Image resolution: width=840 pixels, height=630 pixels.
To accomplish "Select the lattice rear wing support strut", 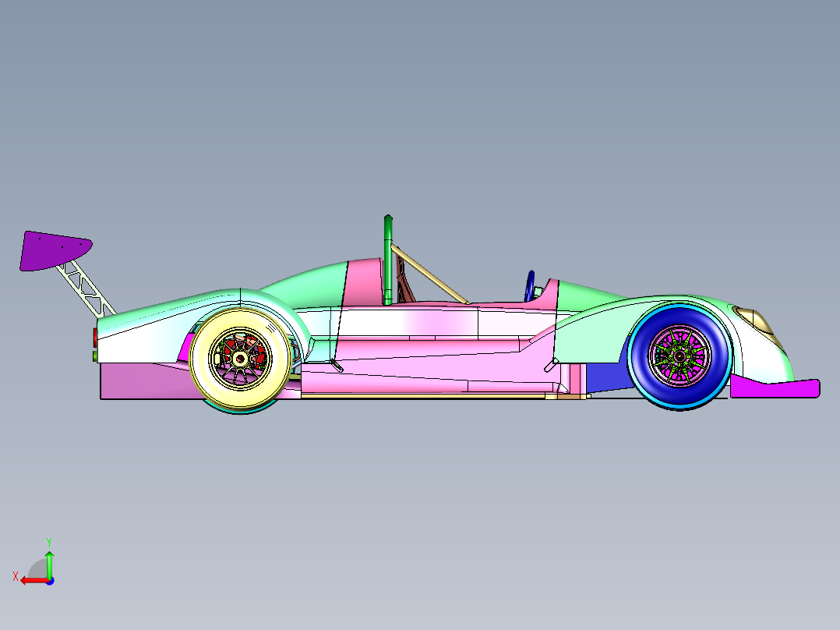I will (x=86, y=289).
